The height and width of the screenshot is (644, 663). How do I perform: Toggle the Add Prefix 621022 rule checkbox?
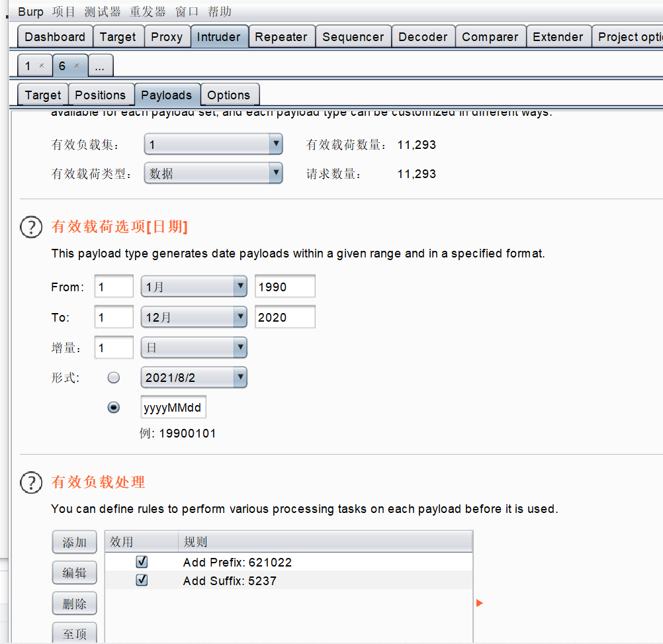click(x=142, y=562)
